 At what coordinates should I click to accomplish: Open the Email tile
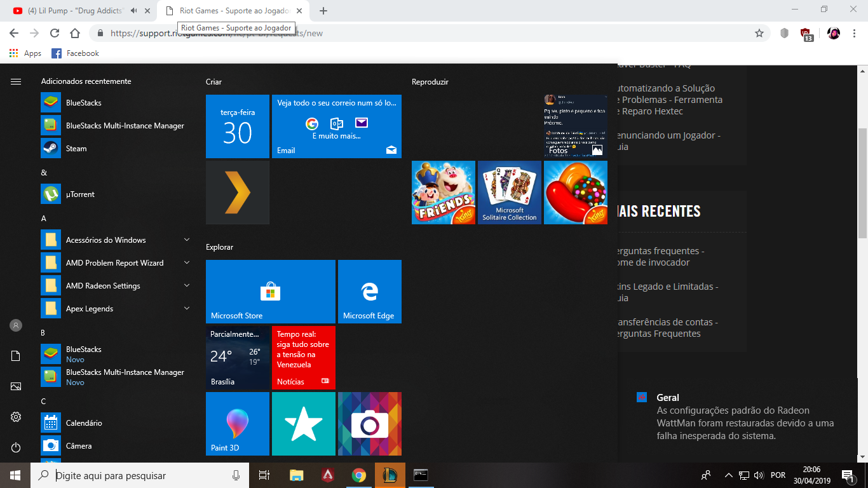click(337, 126)
